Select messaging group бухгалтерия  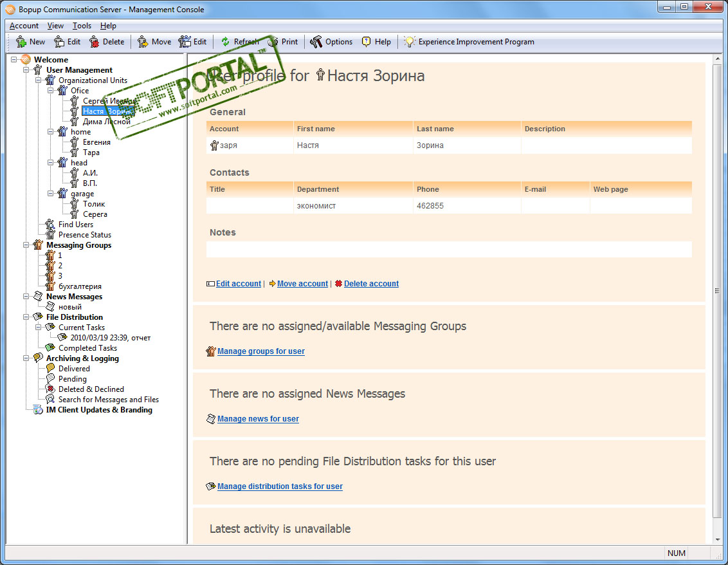(80, 286)
